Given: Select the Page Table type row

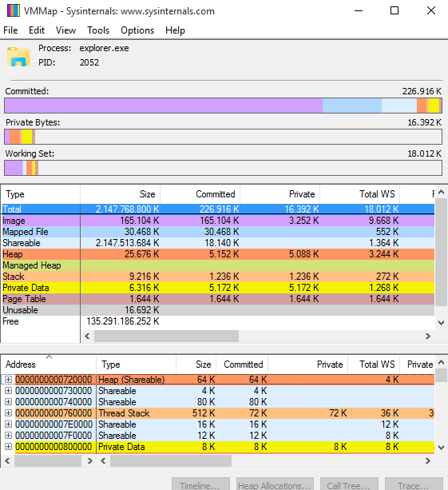Looking at the screenshot, I should (218, 299).
